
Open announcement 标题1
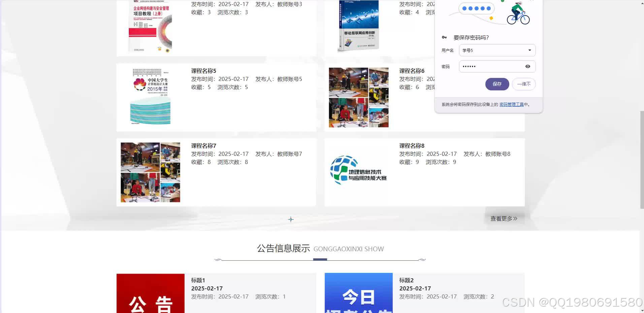point(198,280)
